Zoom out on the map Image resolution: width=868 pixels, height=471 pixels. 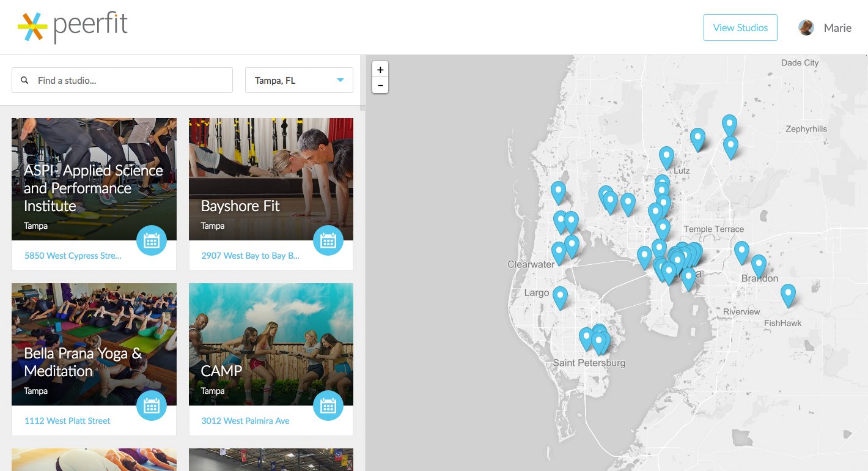point(380,85)
